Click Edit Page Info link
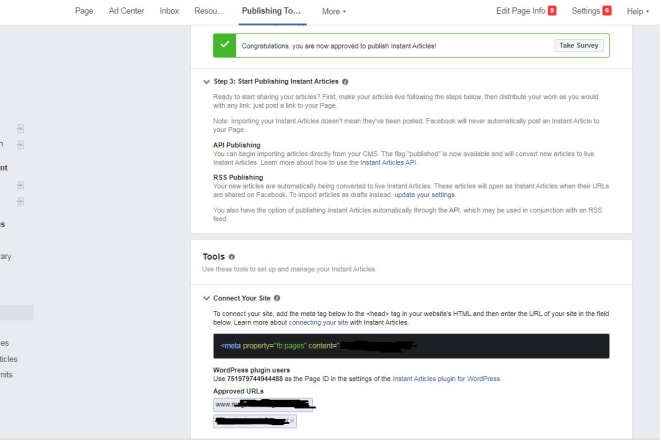The image size is (660, 440). [x=521, y=11]
